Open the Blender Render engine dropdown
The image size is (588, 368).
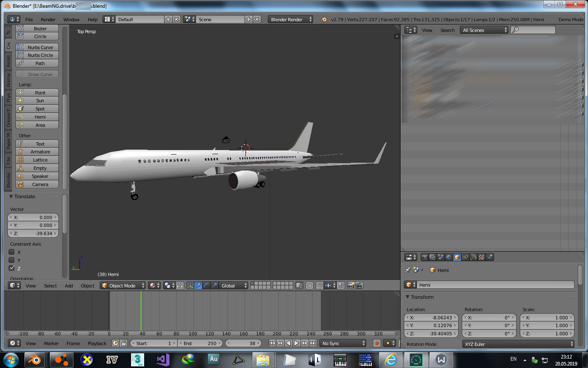[x=290, y=19]
